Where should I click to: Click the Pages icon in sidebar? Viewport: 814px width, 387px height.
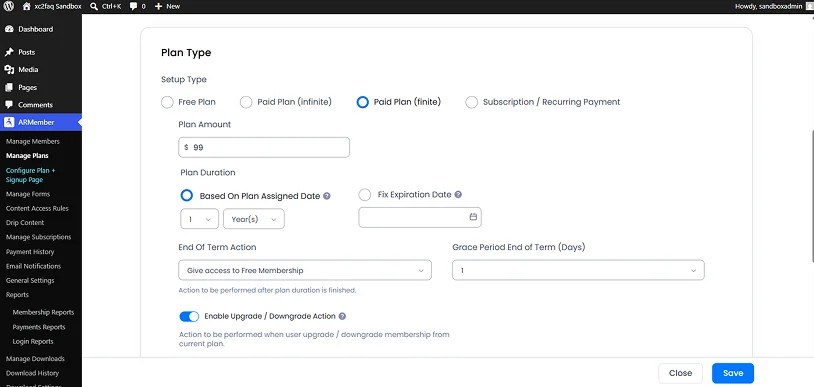coord(9,87)
